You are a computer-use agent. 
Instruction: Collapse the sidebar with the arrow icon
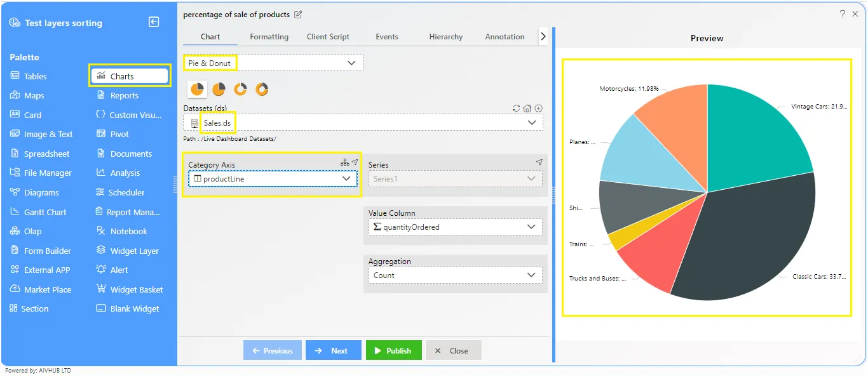tap(154, 22)
